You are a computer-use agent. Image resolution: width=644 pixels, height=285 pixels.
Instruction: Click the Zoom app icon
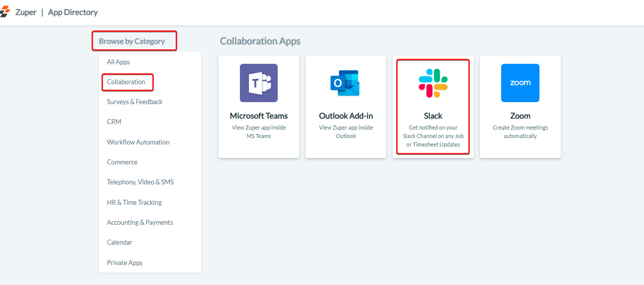[x=520, y=83]
